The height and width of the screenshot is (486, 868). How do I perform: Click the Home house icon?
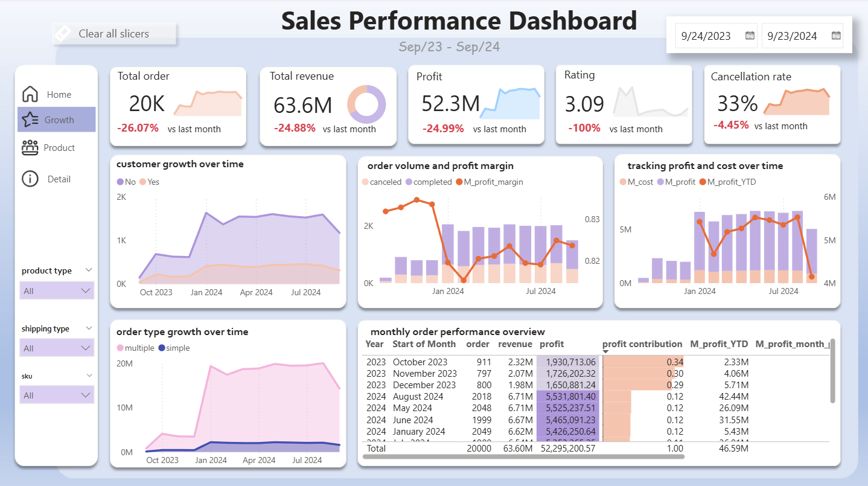coord(30,94)
